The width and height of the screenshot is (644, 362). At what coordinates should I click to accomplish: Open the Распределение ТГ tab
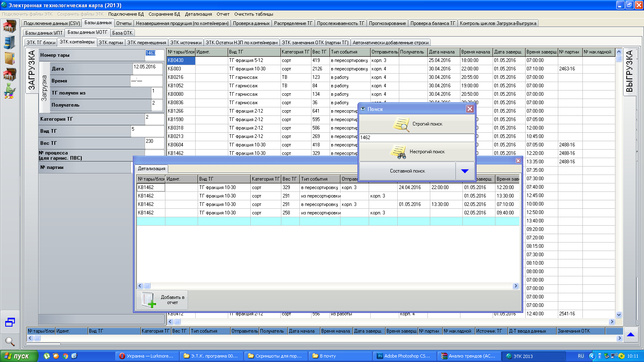tap(293, 23)
